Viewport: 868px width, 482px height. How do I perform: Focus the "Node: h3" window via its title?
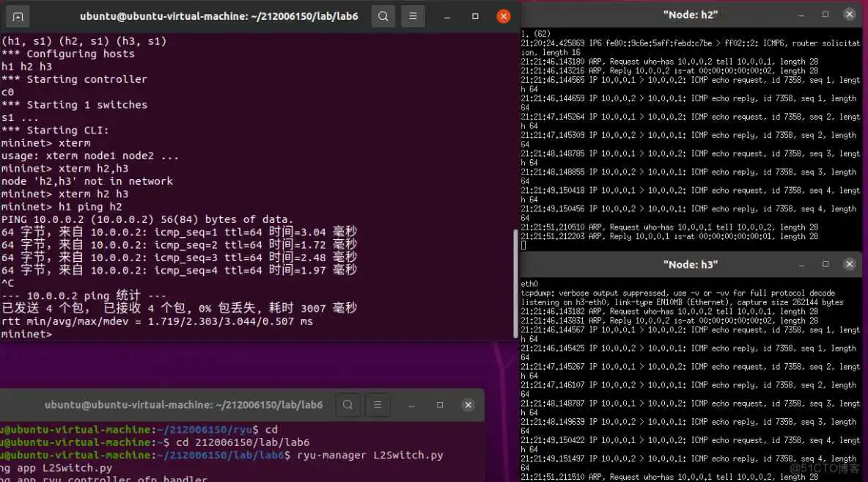pyautogui.click(x=689, y=264)
